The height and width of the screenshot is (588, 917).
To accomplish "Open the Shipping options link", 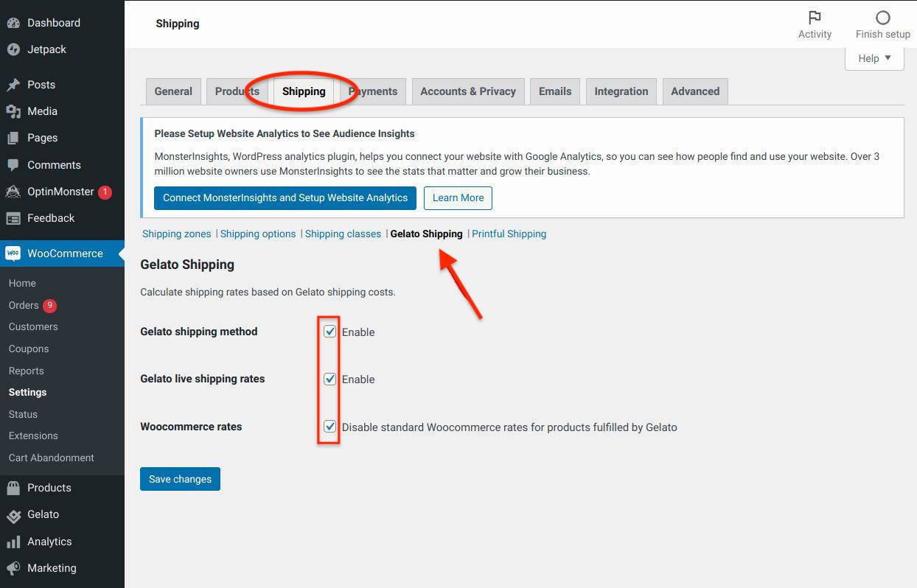I will pyautogui.click(x=258, y=234).
